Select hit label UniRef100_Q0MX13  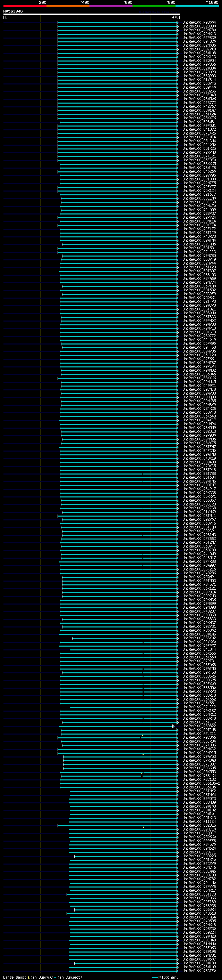[199, 34]
